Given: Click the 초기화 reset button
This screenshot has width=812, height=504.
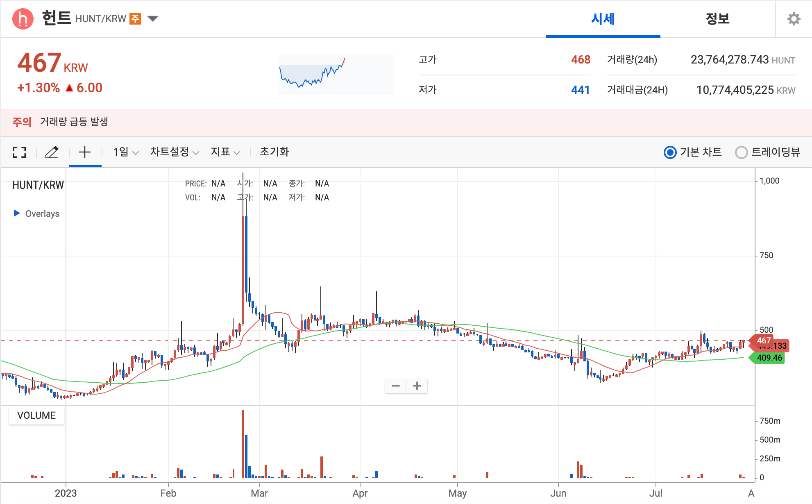Looking at the screenshot, I should 274,152.
